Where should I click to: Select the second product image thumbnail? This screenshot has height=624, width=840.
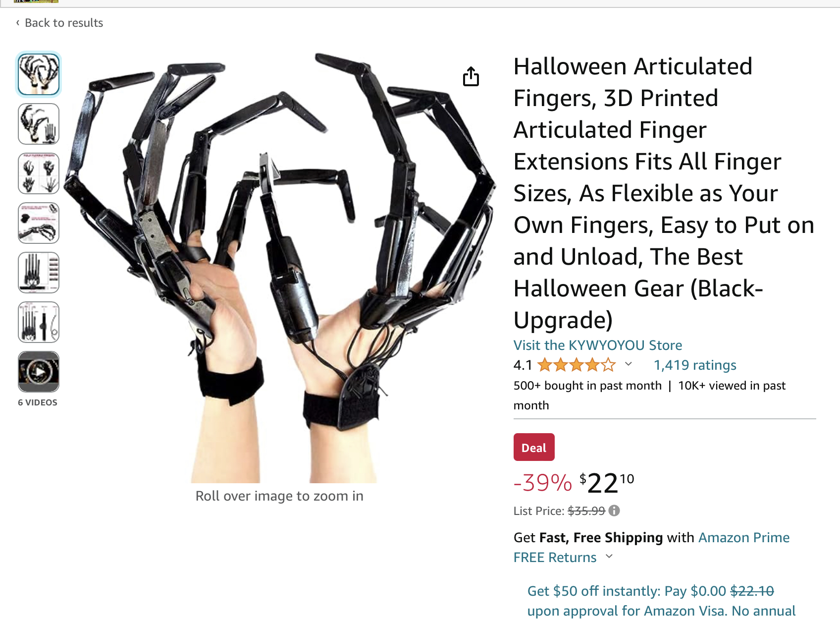[39, 124]
